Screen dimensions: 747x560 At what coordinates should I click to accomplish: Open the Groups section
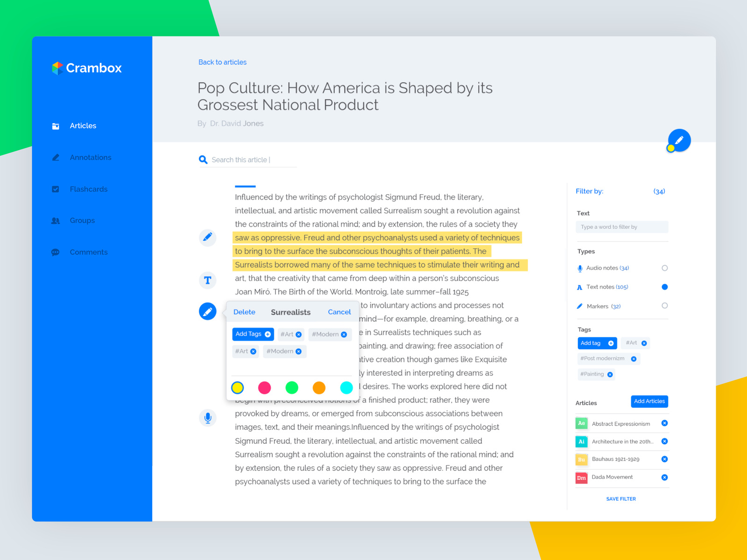(56, 220)
